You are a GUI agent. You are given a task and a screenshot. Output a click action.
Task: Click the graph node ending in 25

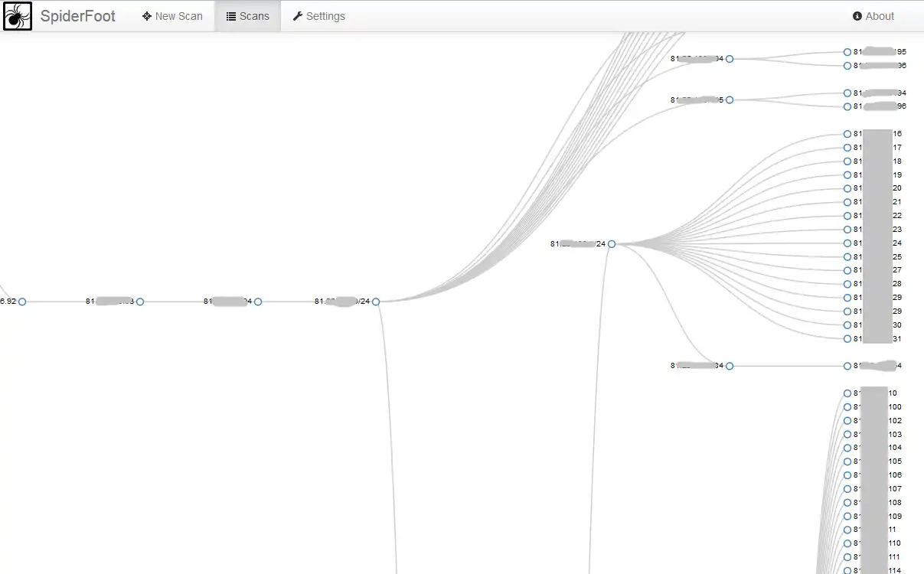click(847, 257)
